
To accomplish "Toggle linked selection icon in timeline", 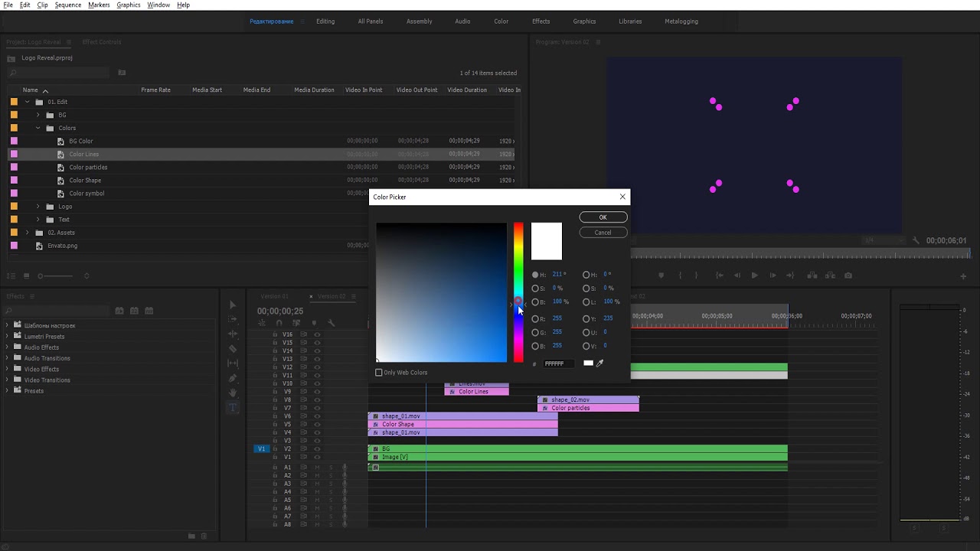I will tap(296, 323).
